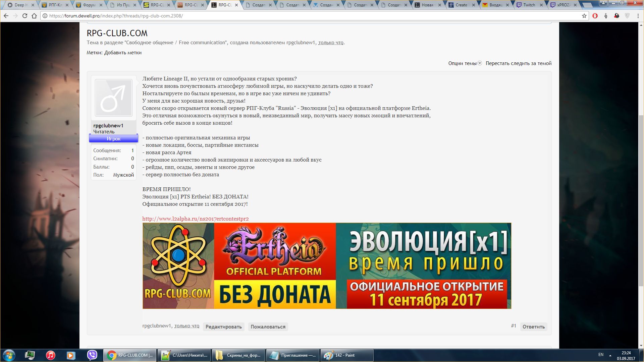This screenshot has height=362, width=644.
Task: Open iTunes from the taskbar
Action: 51,355
